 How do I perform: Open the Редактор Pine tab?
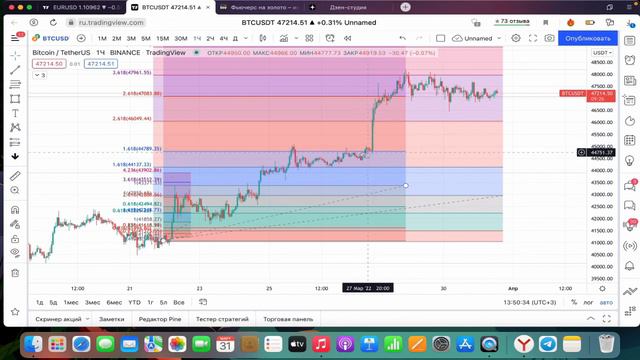160,319
